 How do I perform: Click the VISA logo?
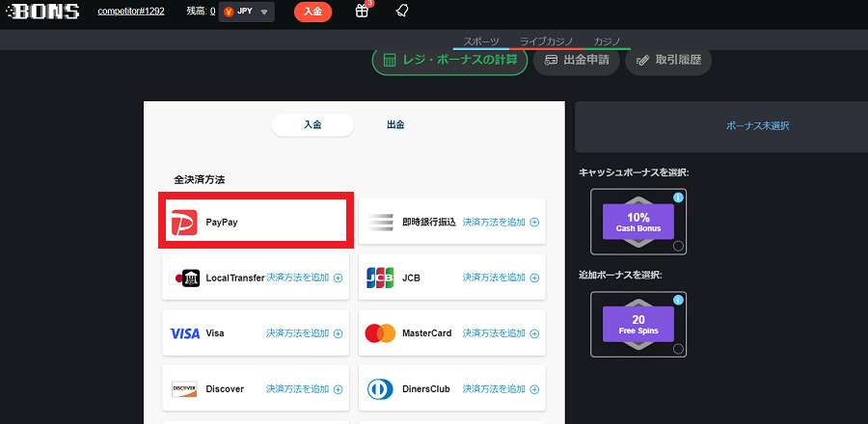(185, 333)
